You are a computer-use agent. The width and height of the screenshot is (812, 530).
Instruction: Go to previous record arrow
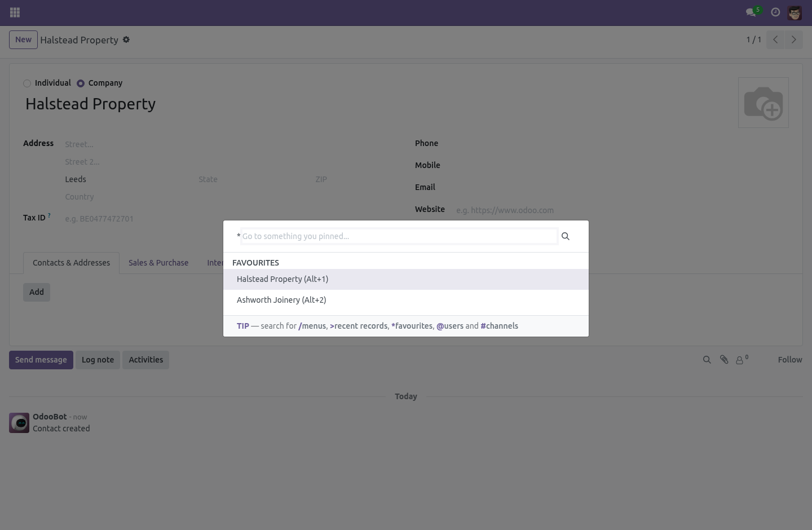[775, 39]
